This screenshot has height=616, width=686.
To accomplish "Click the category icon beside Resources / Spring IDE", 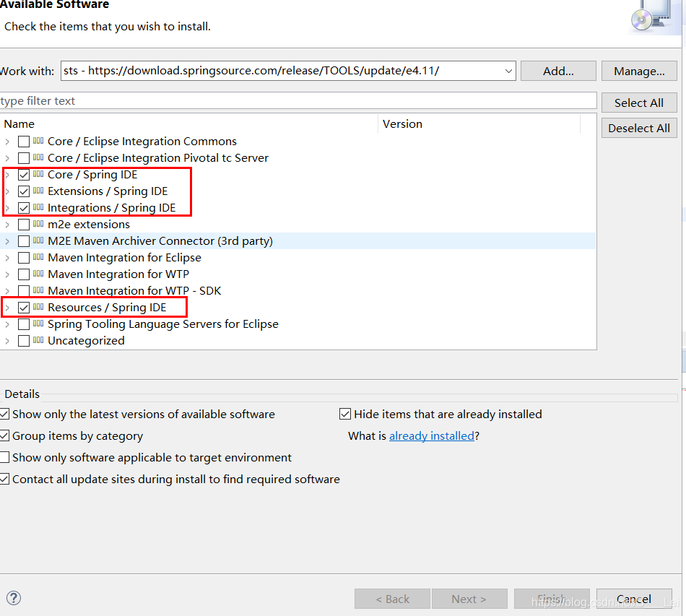I will click(x=38, y=307).
